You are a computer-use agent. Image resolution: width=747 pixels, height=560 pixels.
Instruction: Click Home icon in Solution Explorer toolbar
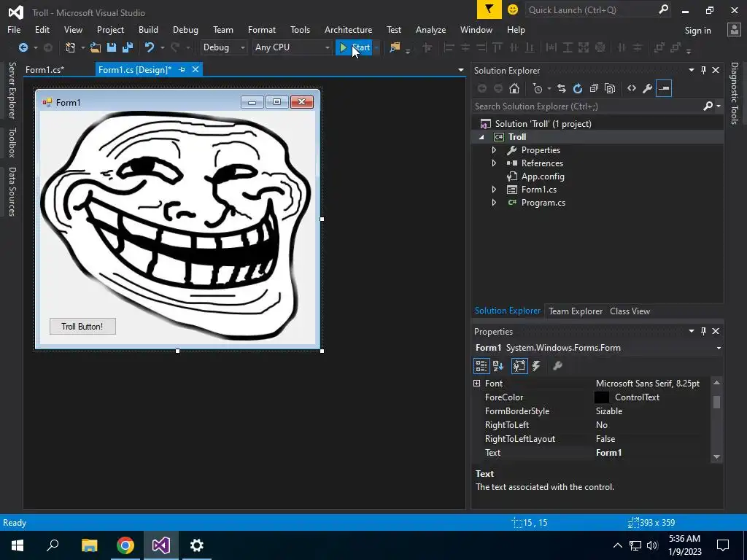(x=514, y=88)
